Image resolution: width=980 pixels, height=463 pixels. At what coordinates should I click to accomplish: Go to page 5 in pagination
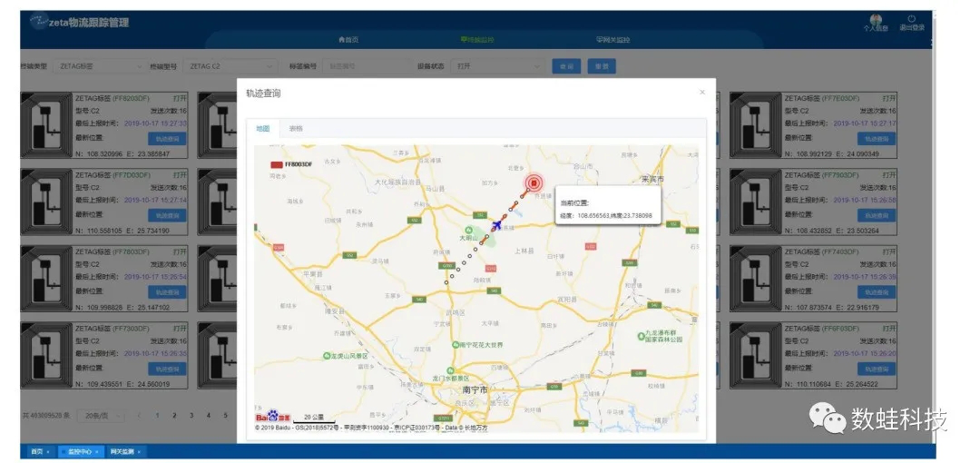[226, 416]
